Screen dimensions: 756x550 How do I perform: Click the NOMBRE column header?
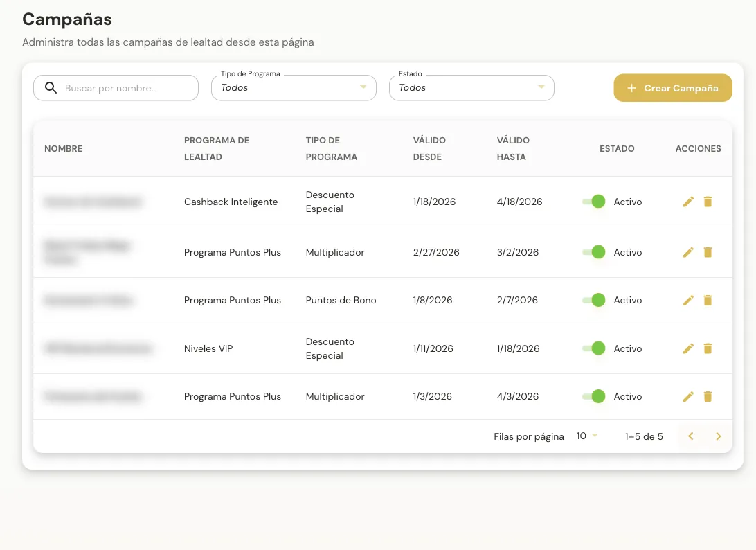(x=63, y=149)
